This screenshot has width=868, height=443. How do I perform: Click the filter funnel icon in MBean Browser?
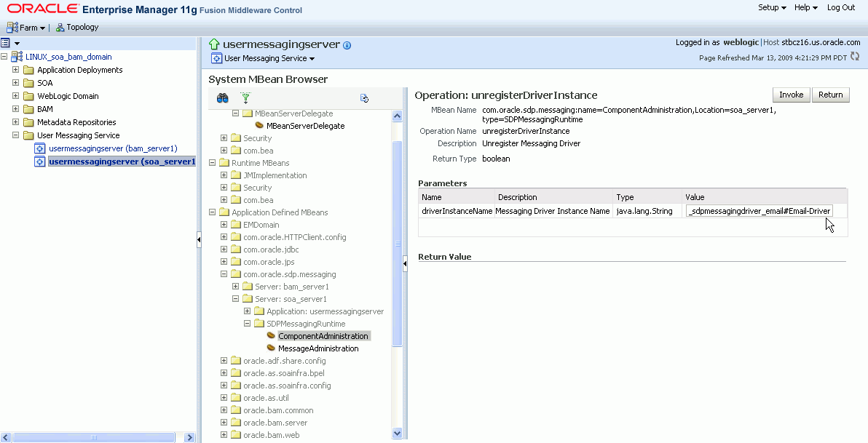[246, 98]
